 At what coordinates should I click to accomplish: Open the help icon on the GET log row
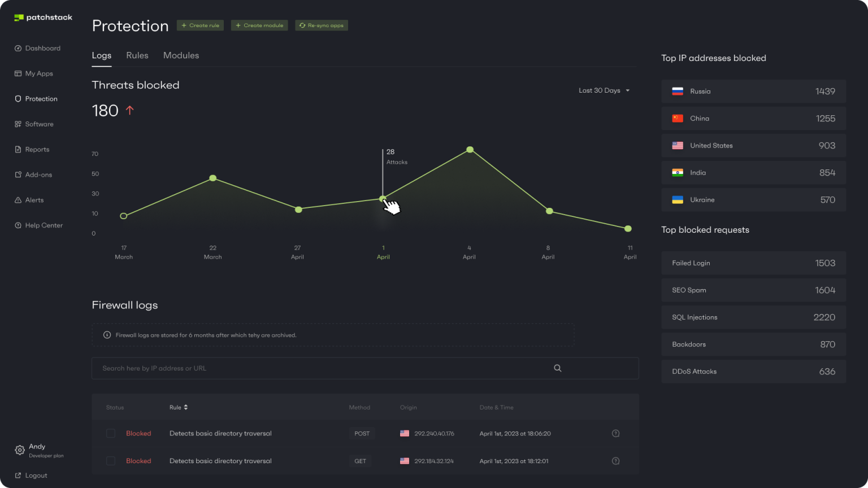click(615, 461)
